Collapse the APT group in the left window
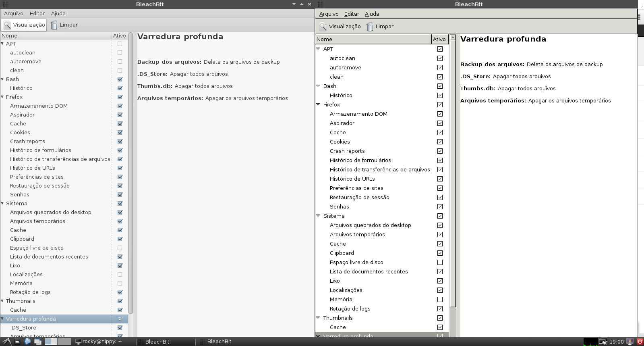644x346 pixels. (x=2, y=44)
